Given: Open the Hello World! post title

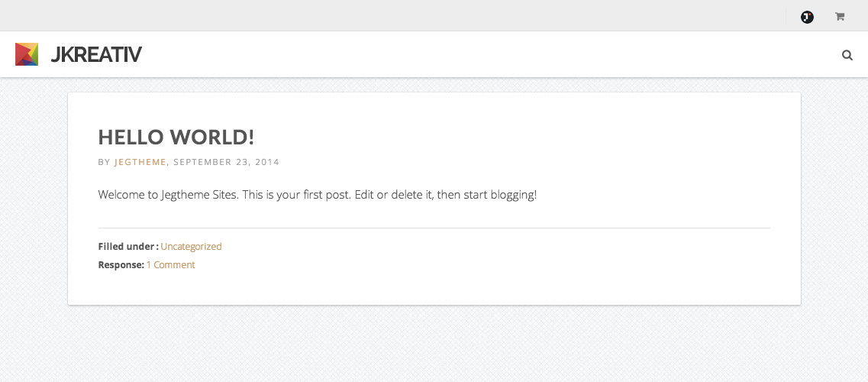Looking at the screenshot, I should [x=176, y=138].
